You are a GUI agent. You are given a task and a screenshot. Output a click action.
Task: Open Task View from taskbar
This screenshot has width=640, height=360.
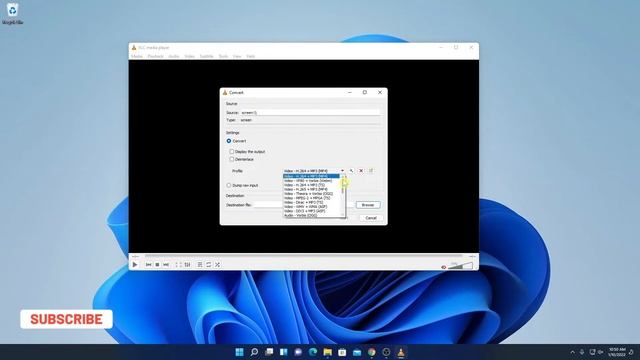tap(269, 352)
